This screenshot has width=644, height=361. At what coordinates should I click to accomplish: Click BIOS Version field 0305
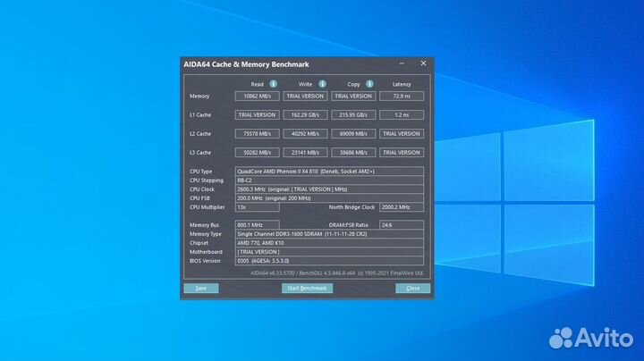329,261
